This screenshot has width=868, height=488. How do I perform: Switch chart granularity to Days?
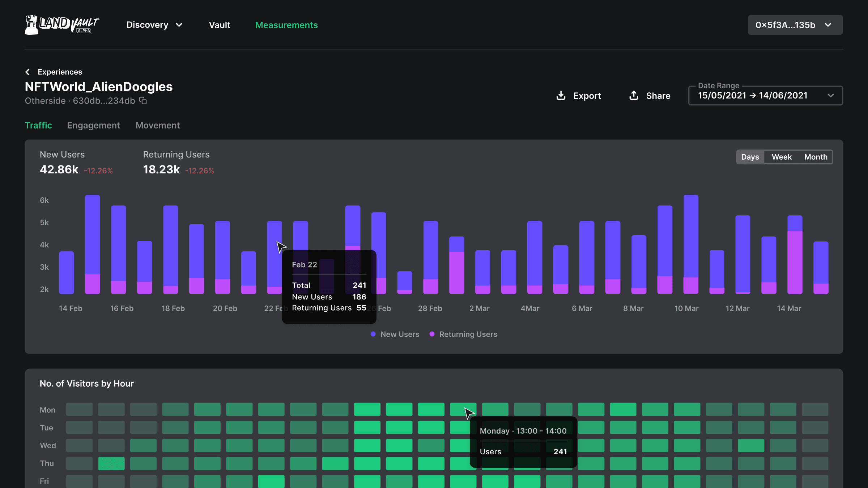[x=750, y=157]
